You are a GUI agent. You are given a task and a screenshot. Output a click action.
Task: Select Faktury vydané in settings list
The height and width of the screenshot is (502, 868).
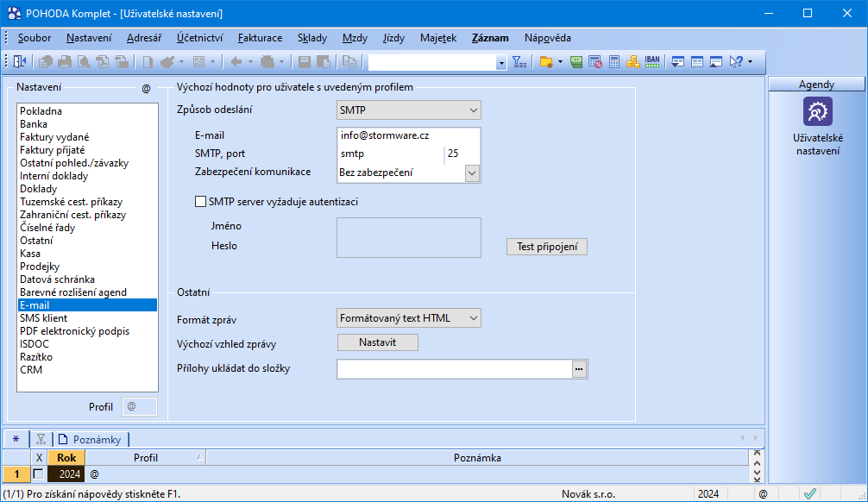(87, 137)
